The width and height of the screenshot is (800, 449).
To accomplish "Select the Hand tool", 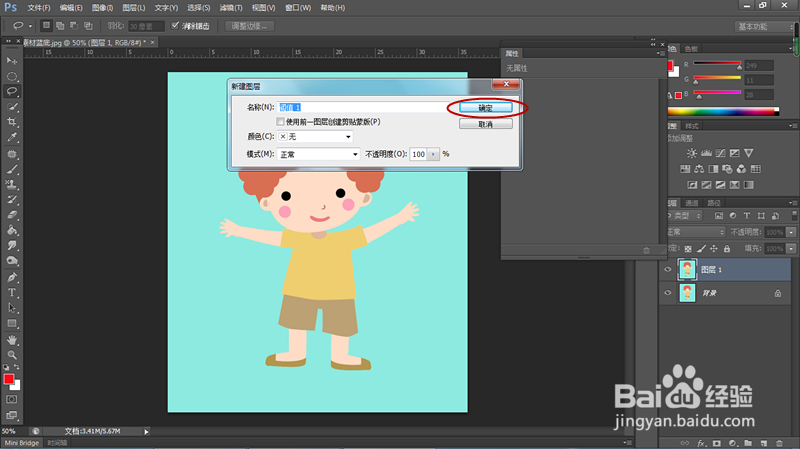I will click(x=12, y=340).
